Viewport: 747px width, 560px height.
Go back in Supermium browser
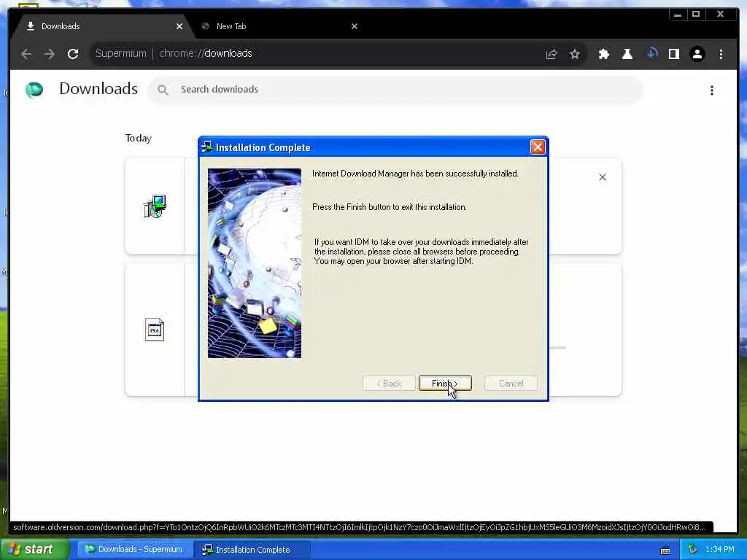[27, 54]
